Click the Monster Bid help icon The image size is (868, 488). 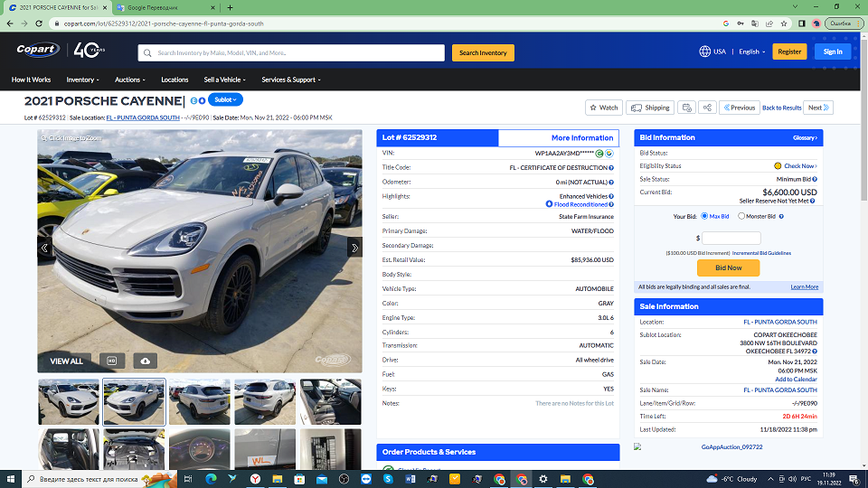tap(781, 216)
